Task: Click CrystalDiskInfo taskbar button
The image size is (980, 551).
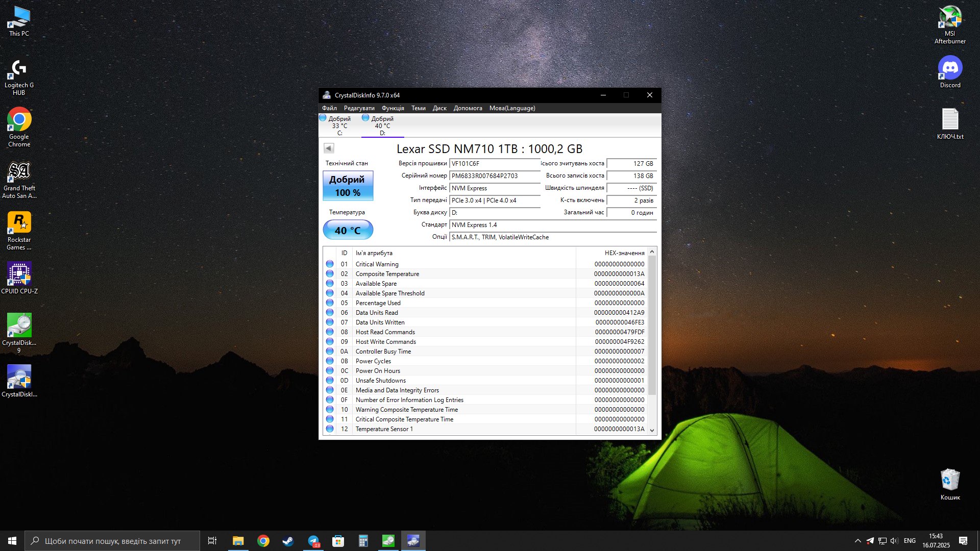Action: click(x=413, y=541)
